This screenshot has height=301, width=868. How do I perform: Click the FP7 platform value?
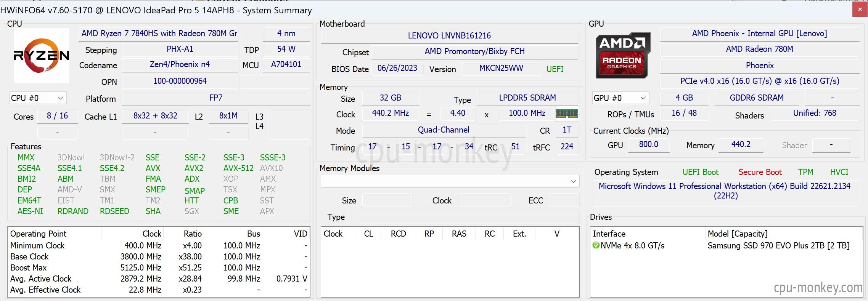216,98
